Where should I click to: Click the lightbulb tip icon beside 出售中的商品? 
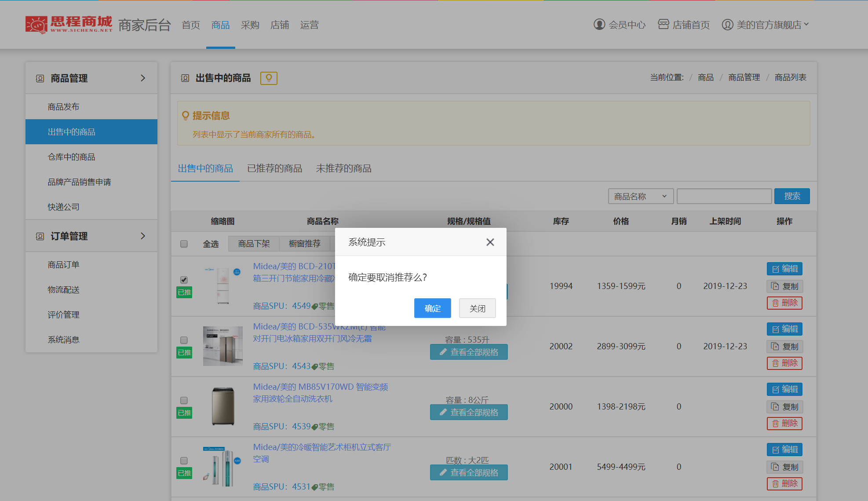pyautogui.click(x=269, y=78)
